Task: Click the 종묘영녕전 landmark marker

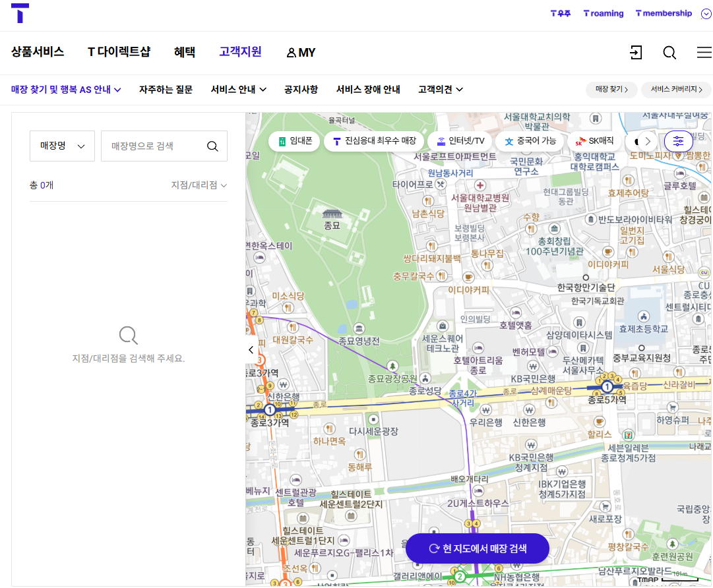Action: (359, 328)
